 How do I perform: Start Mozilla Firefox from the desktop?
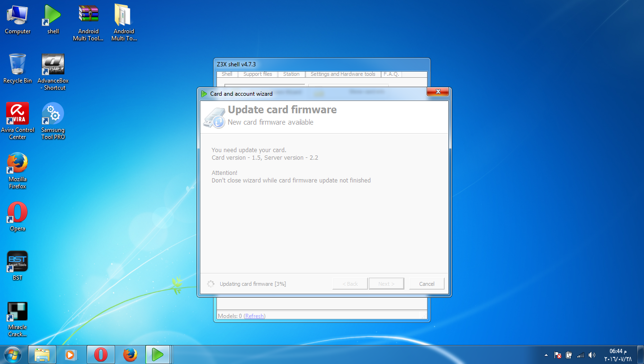[x=18, y=171]
